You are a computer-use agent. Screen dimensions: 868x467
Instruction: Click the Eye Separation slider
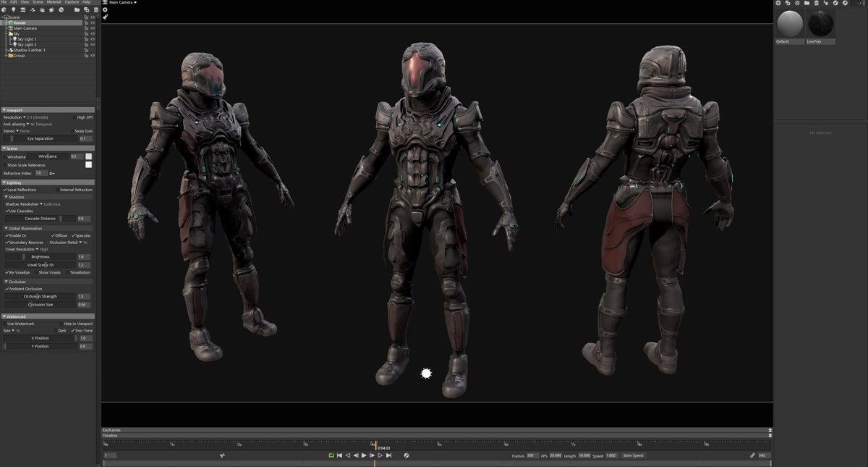coord(40,138)
